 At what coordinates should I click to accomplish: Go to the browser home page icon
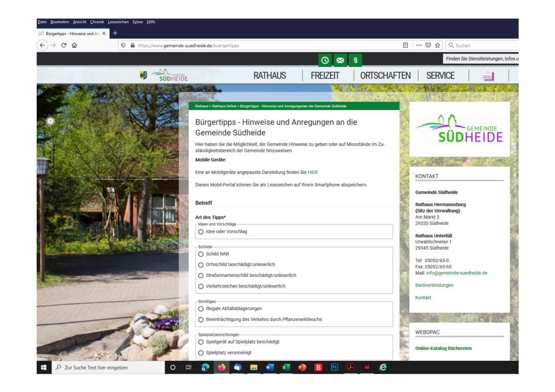click(74, 45)
